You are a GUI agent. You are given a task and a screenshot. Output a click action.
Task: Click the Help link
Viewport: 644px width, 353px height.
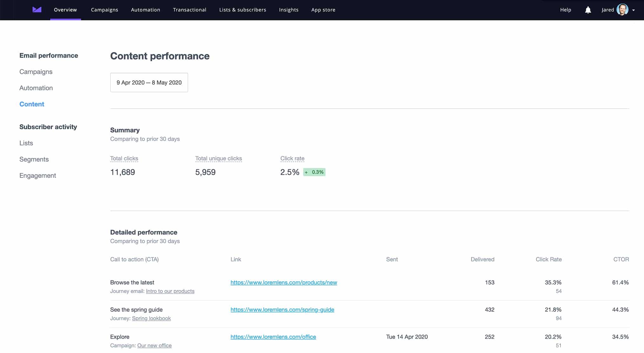(565, 10)
